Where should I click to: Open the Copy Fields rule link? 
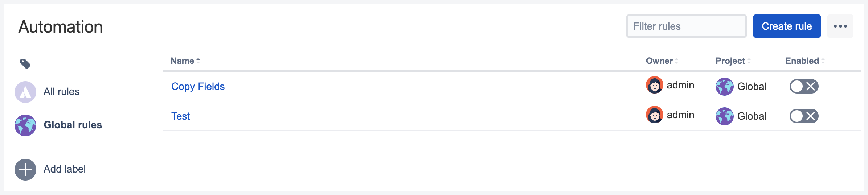[198, 86]
